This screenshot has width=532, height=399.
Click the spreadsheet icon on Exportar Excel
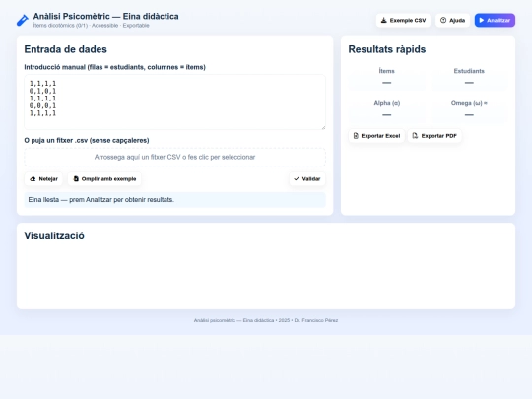point(356,136)
